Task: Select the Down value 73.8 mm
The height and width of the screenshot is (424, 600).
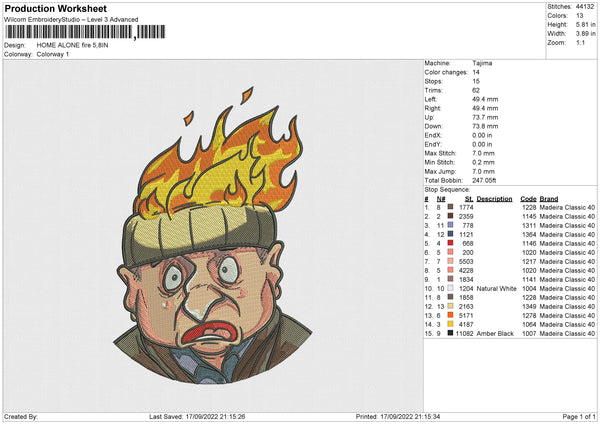Action: (x=485, y=126)
